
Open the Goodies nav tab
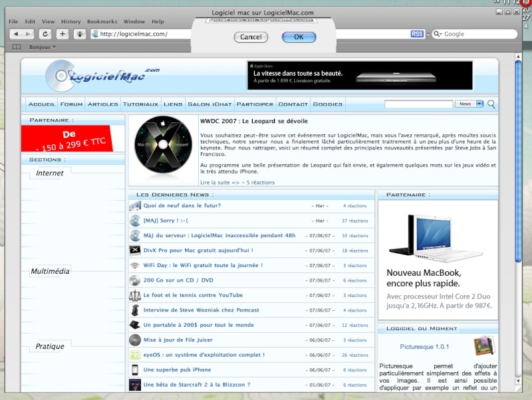click(328, 104)
